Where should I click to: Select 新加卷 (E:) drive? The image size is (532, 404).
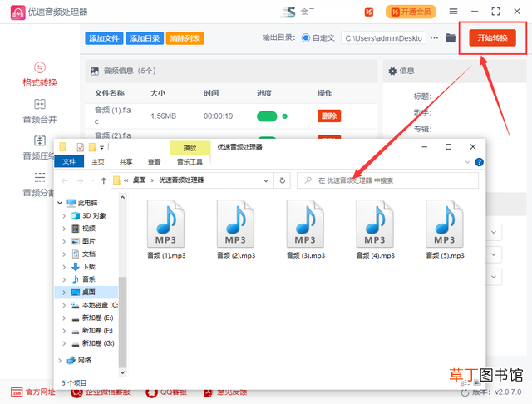[92, 318]
